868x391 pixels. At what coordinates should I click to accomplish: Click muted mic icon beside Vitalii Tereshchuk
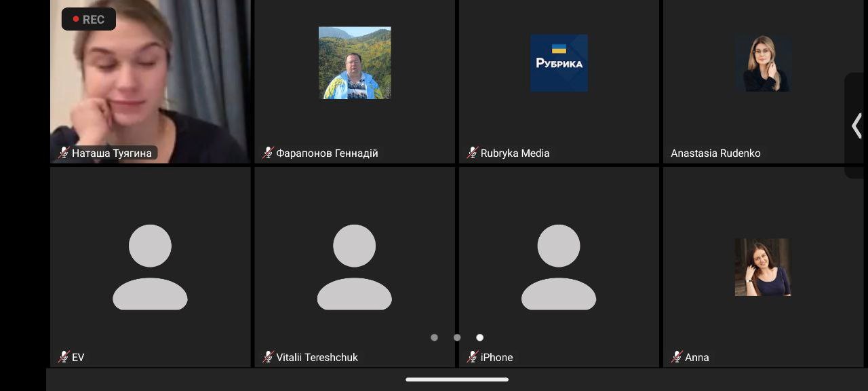268,357
